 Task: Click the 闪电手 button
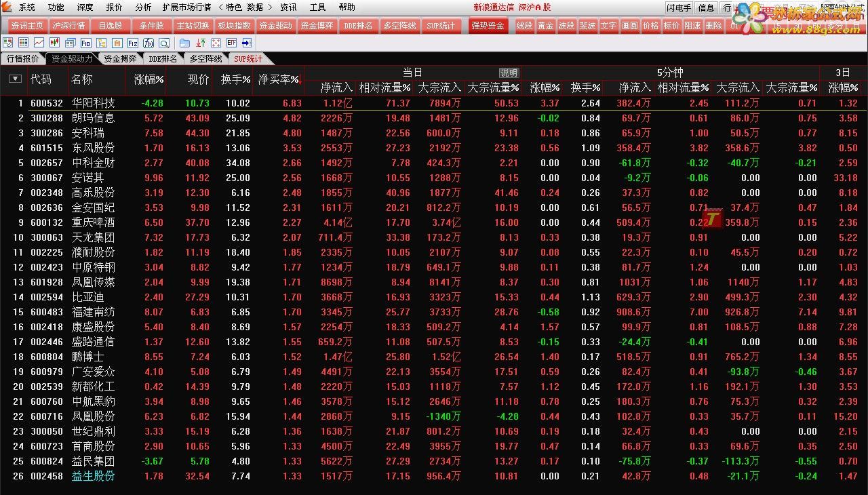[x=679, y=8]
